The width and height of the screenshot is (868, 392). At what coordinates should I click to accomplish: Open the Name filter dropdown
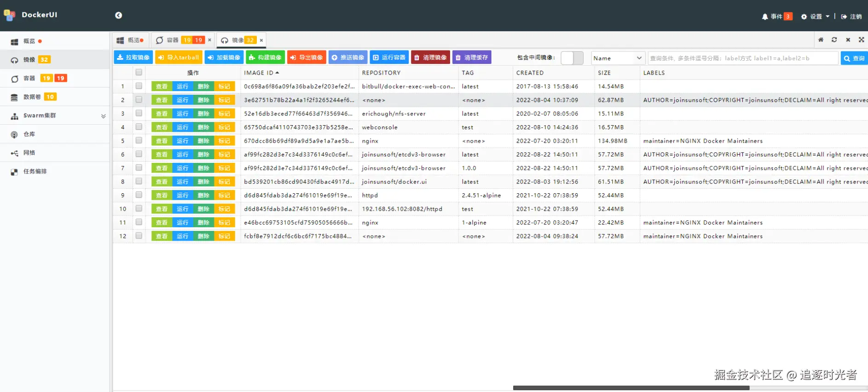[617, 58]
